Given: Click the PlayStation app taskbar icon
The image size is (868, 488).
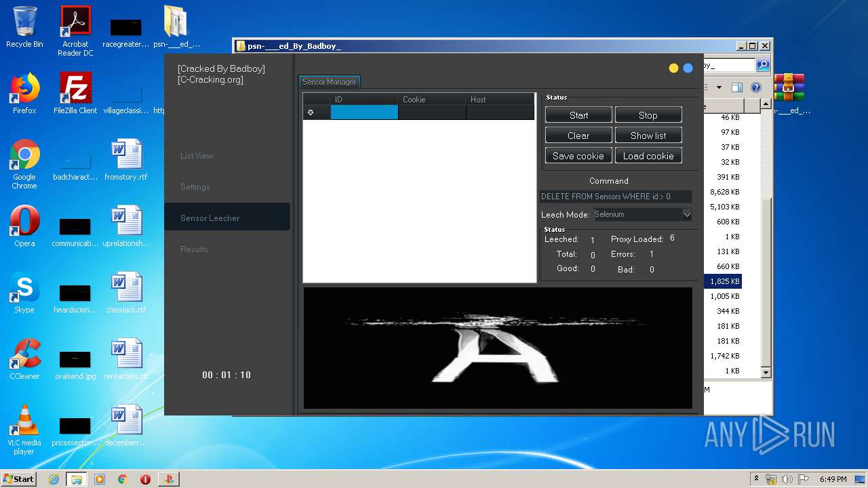Looking at the screenshot, I should (x=168, y=479).
